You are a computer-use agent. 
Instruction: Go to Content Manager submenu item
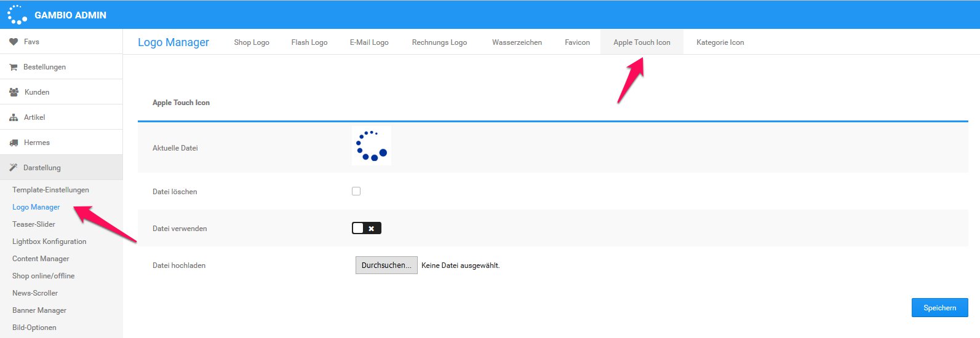[41, 259]
